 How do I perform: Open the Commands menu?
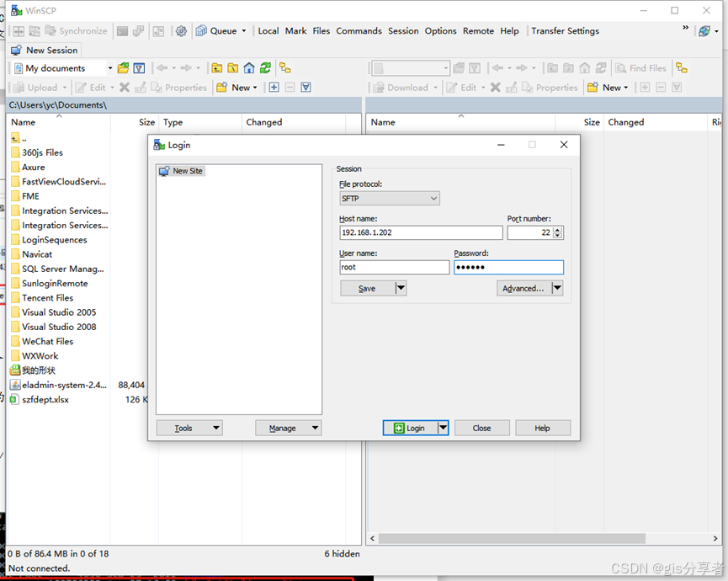point(359,31)
